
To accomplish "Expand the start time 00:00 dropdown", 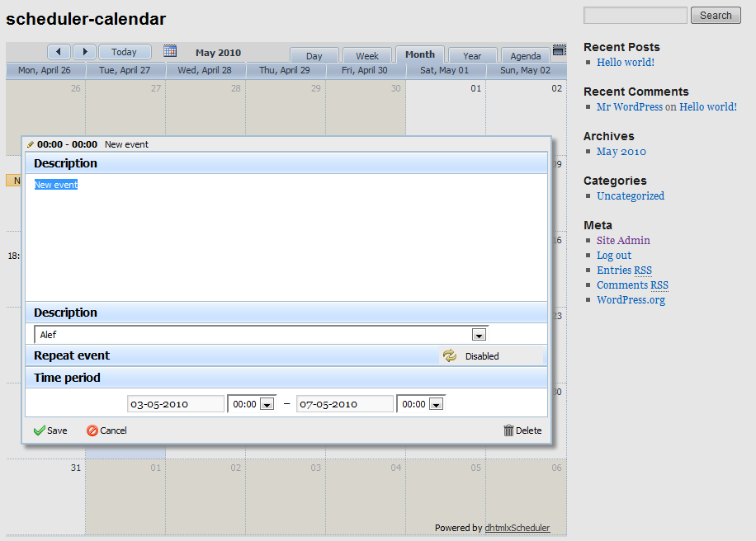I will pos(266,404).
